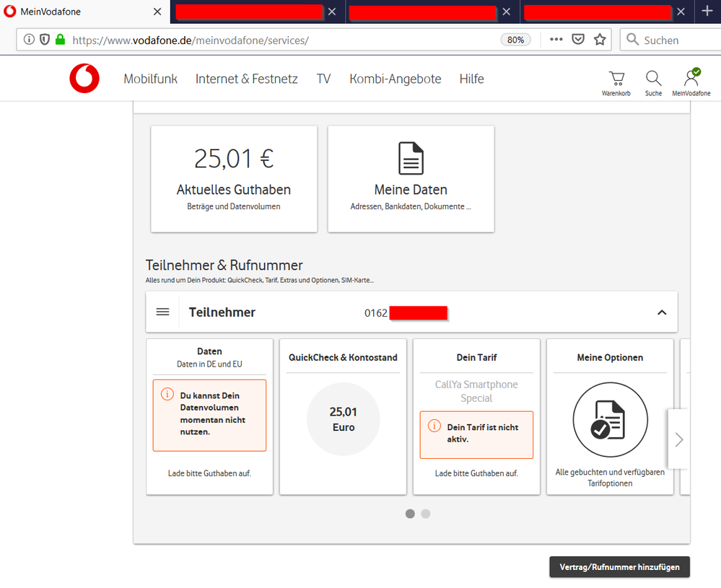Click the CallYa Smartphone Special text
Image resolution: width=721 pixels, height=588 pixels.
[476, 391]
